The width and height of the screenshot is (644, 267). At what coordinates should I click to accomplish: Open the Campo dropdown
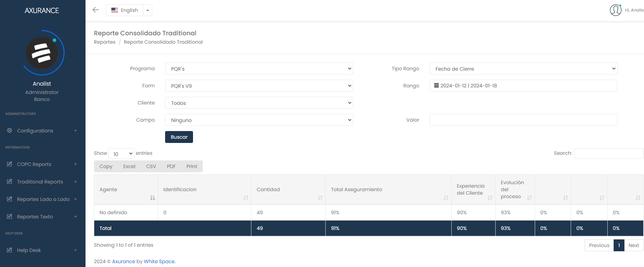click(259, 120)
